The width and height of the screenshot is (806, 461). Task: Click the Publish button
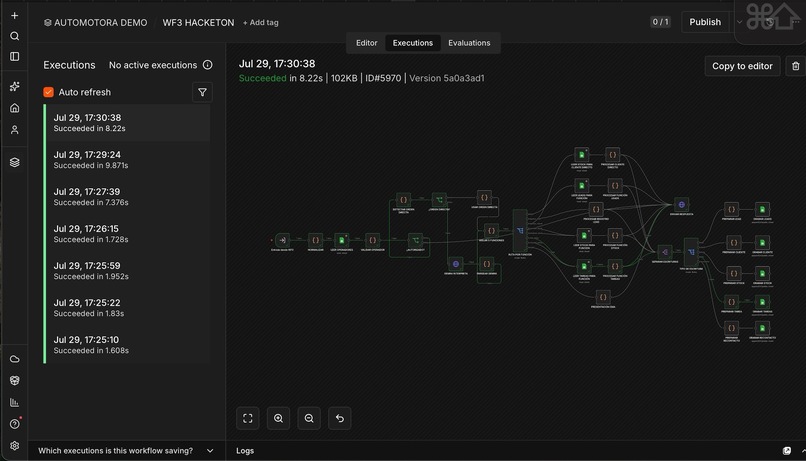pos(705,22)
